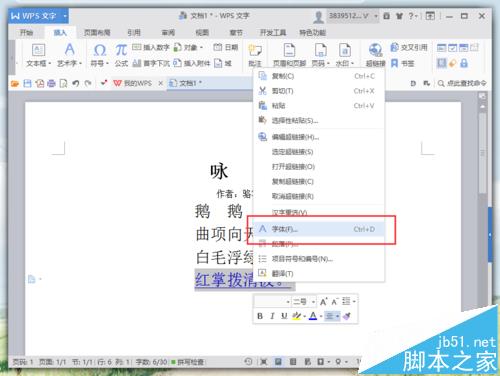Click the insert date (日期) button
500x376 pixels.
click(226, 47)
